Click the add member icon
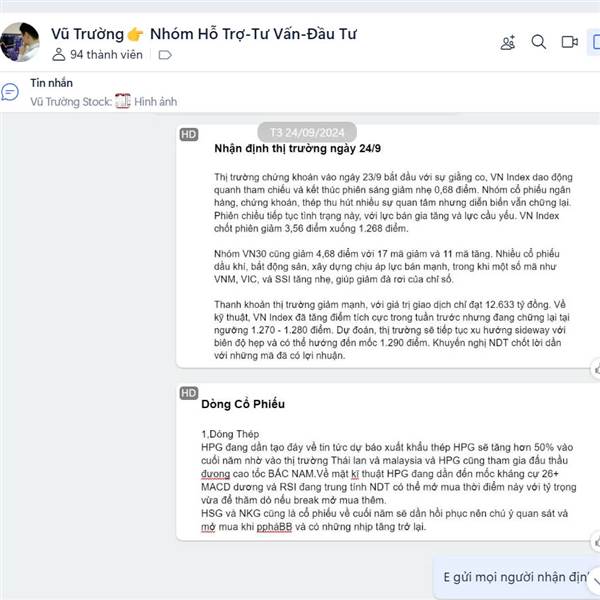This screenshot has height=600, width=600. 508,42
